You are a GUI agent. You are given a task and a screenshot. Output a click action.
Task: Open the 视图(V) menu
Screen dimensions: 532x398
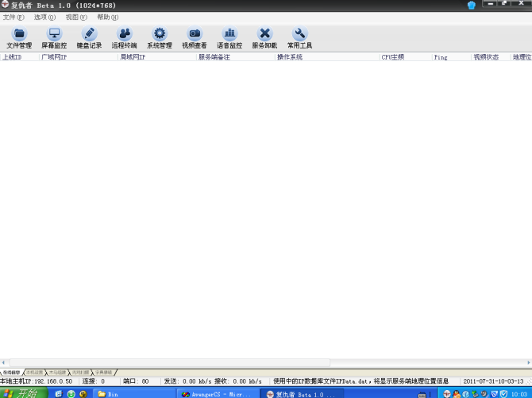76,17
